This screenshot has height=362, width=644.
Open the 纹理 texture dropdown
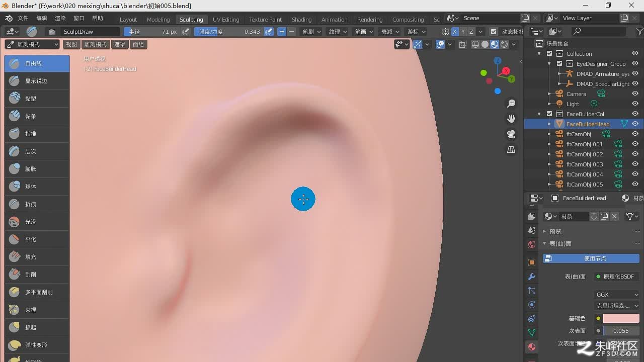point(338,32)
